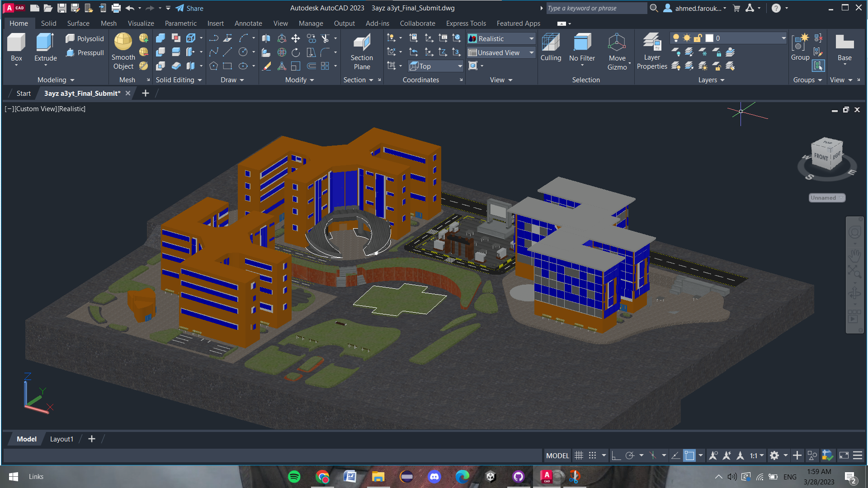868x488 pixels.
Task: Toggle grid display in the status bar
Action: [579, 455]
